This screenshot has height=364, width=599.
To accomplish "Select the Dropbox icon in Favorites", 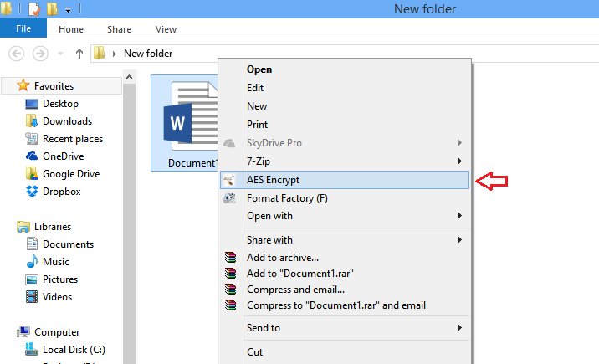I will point(32,192).
